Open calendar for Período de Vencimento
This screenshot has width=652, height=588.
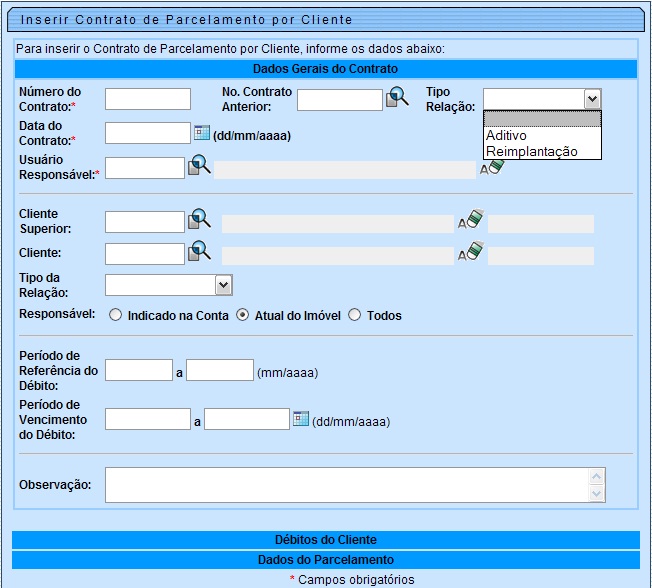pos(300,419)
